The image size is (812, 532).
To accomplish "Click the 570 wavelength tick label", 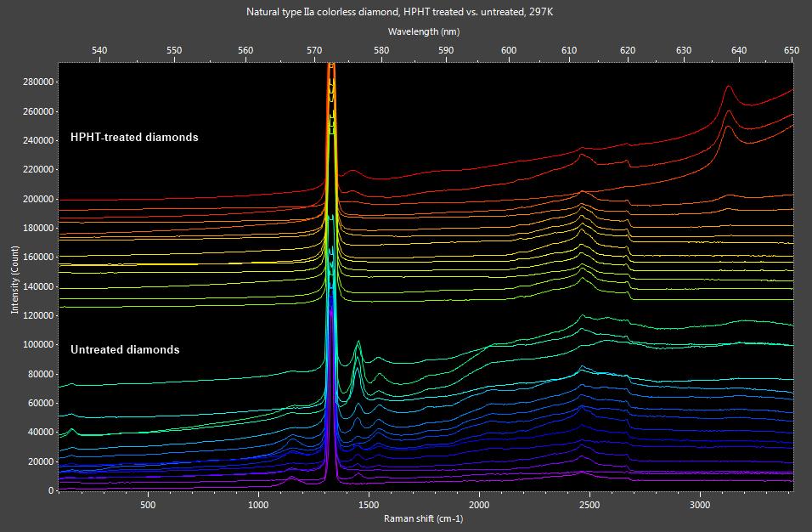I will 314,50.
